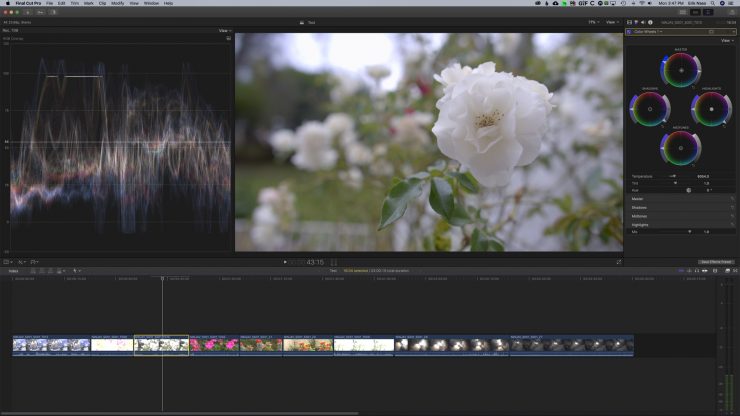The width and height of the screenshot is (740, 416).
Task: Open the Clip menu
Action: coord(102,3)
